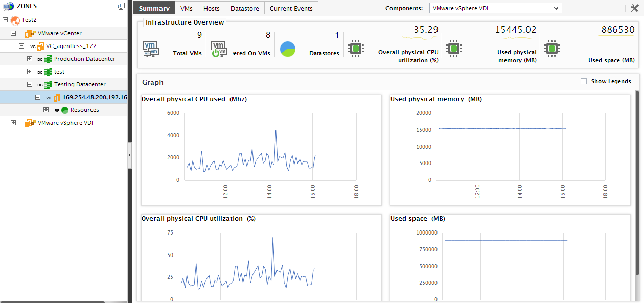Click the vertical scrollbar of Graph panel

click(x=637, y=183)
